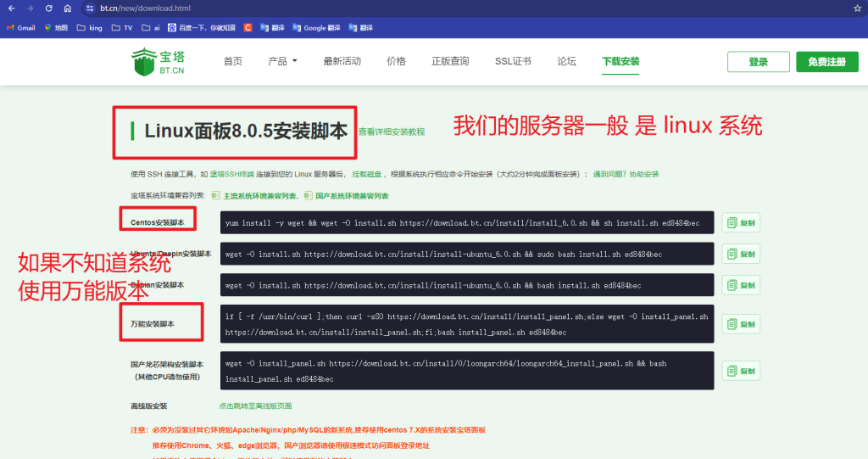Open the 百度一下 bookmark
This screenshot has height=459, width=868.
click(x=201, y=27)
